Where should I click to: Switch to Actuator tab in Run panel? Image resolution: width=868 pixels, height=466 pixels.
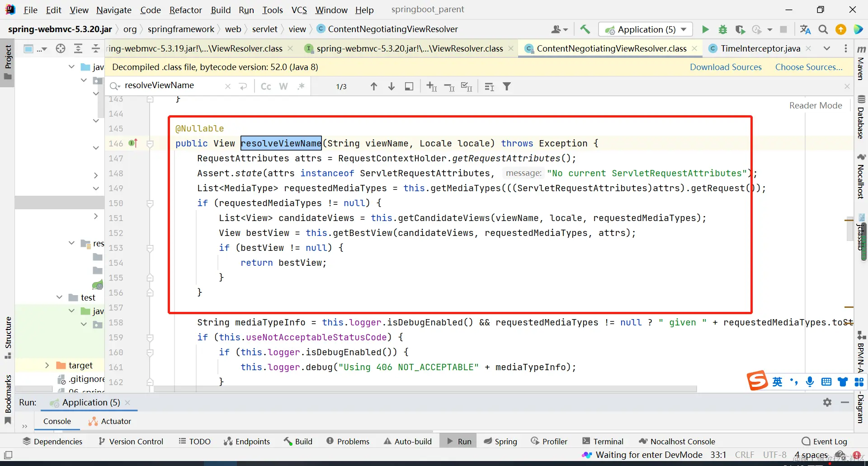tap(110, 421)
